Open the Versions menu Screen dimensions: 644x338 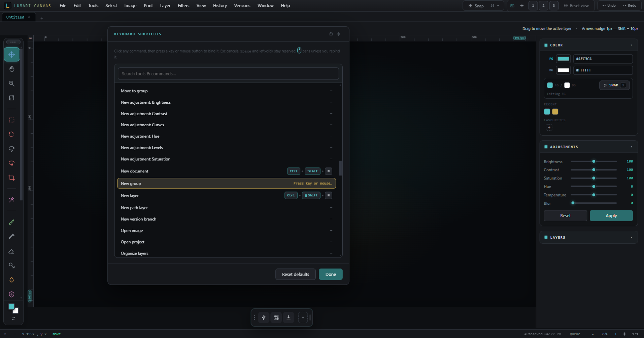(242, 6)
